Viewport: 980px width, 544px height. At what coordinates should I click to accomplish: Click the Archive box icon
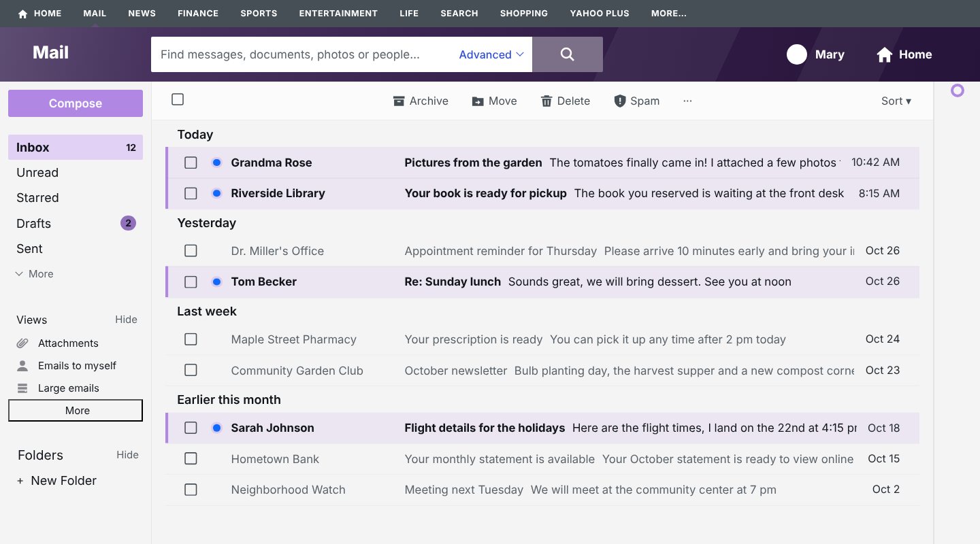399,101
